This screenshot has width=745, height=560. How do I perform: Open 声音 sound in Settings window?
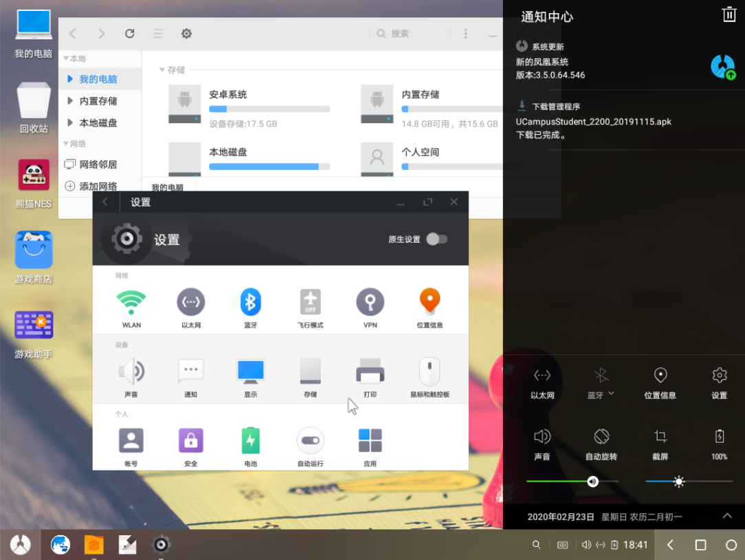(x=131, y=378)
